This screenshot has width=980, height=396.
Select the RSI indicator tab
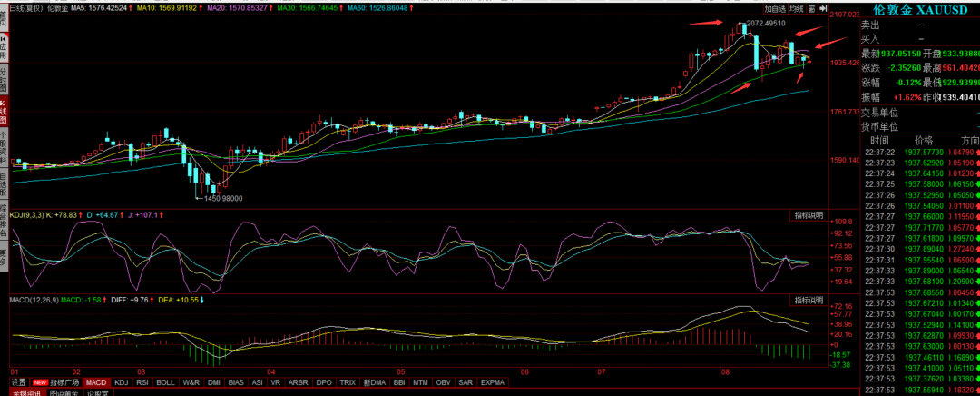click(142, 383)
